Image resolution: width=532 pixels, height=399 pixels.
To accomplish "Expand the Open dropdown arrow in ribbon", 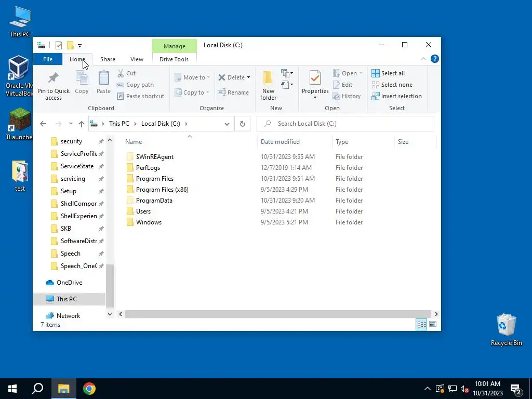I will coord(361,73).
